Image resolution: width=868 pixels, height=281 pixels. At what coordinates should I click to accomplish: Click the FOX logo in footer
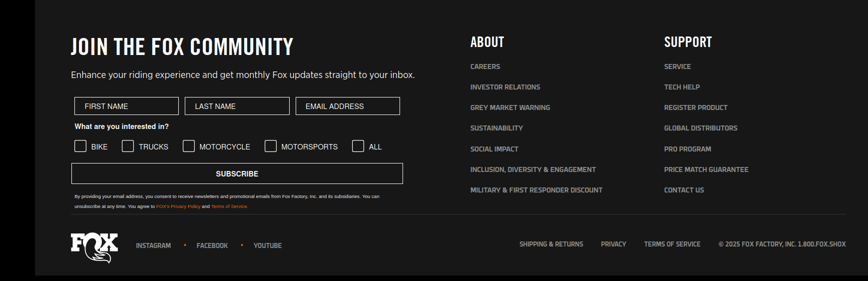94,247
